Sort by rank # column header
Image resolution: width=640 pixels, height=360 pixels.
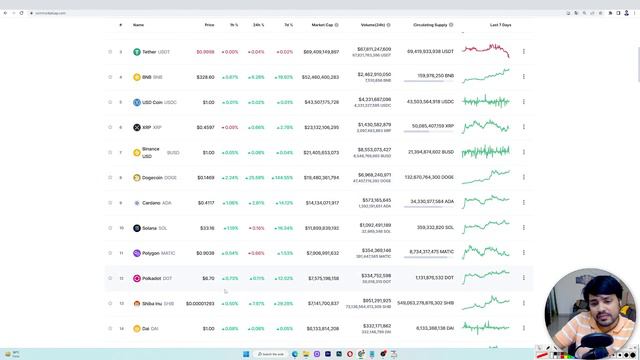[x=120, y=25]
